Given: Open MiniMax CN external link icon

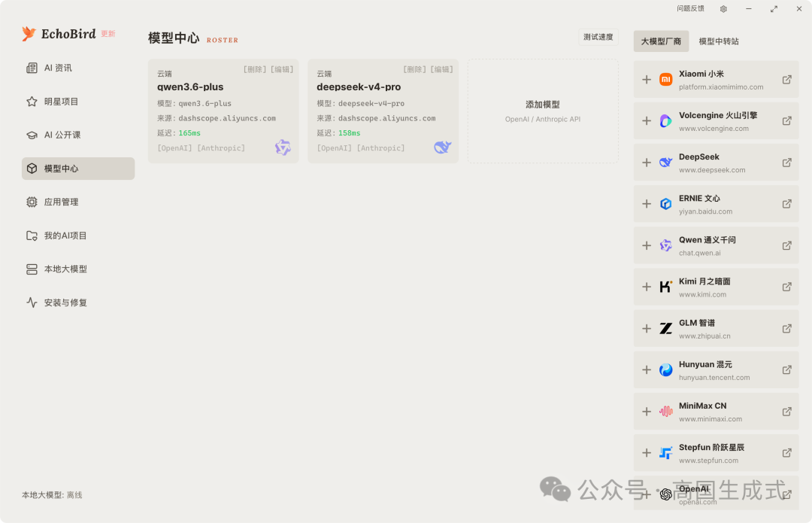Looking at the screenshot, I should pyautogui.click(x=786, y=411).
